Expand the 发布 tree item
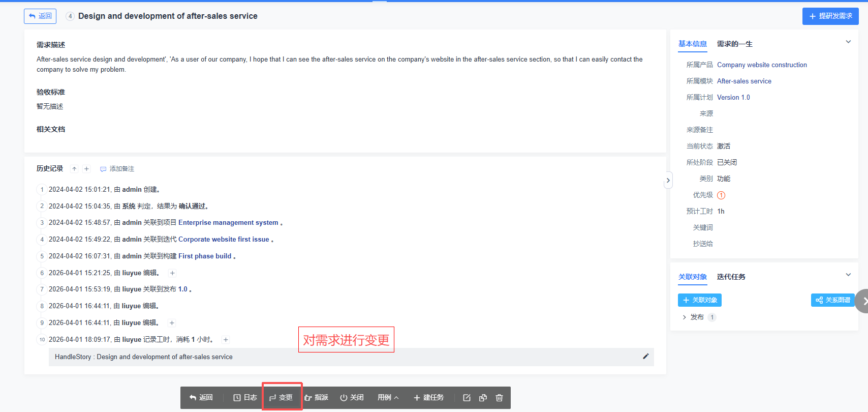The height and width of the screenshot is (412, 868). 684,317
